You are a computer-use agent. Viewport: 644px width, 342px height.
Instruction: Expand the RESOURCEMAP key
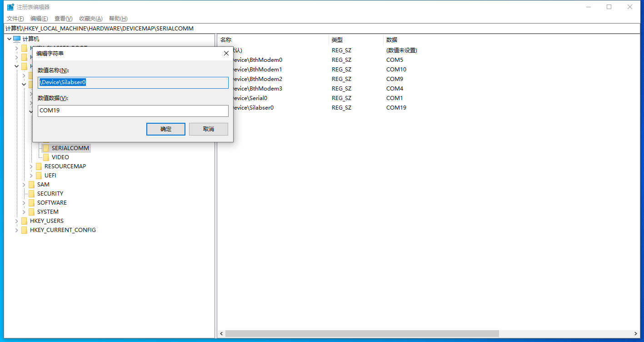pyautogui.click(x=31, y=166)
